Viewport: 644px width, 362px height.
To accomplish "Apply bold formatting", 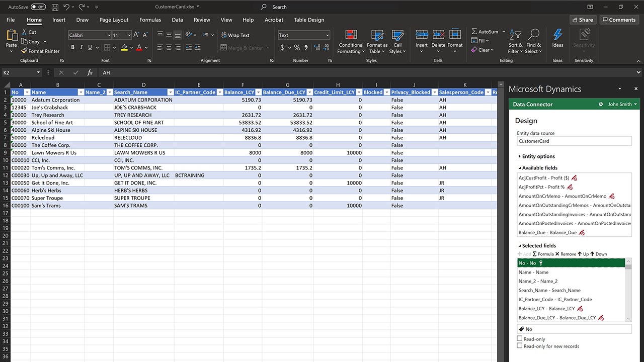I will (x=73, y=47).
